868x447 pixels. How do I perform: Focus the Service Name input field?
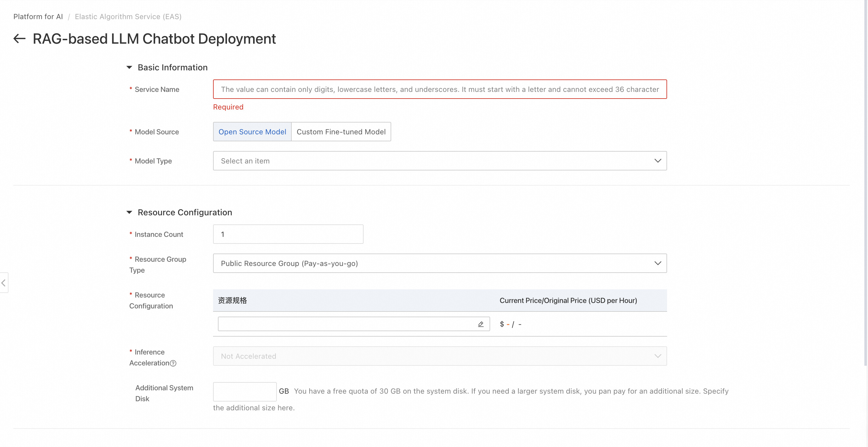pos(439,89)
